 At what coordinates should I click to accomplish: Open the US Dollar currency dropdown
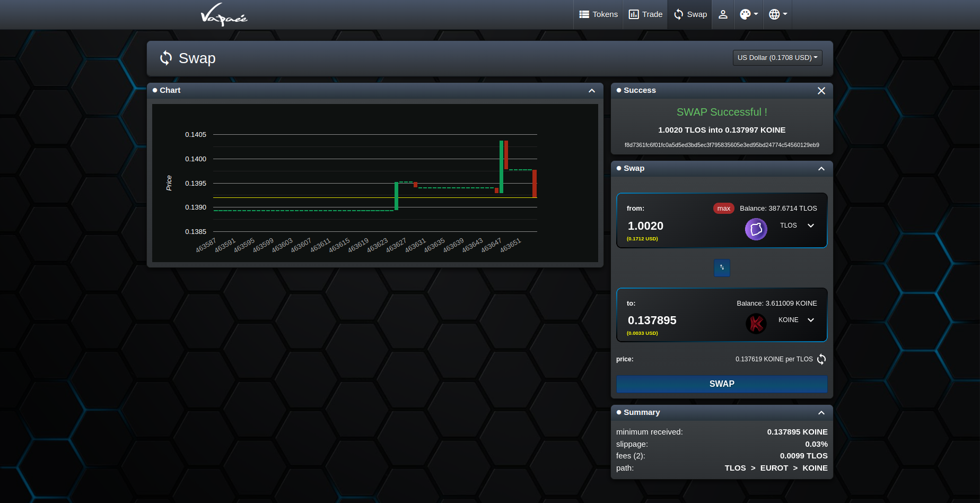[777, 58]
